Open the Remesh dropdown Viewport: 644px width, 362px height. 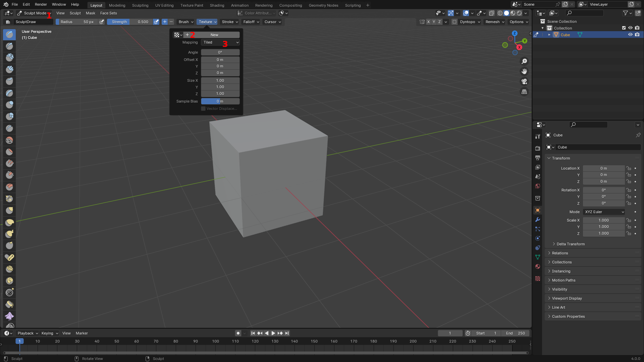pos(495,22)
